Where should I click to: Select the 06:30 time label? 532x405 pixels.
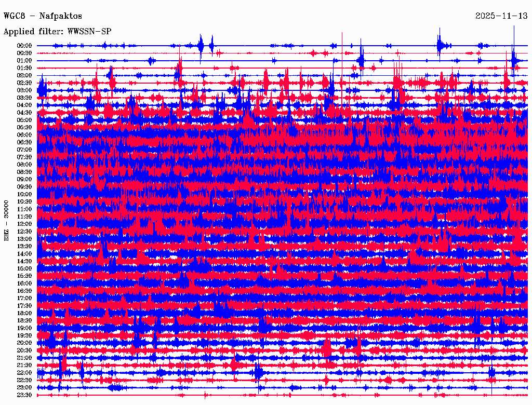[24, 142]
